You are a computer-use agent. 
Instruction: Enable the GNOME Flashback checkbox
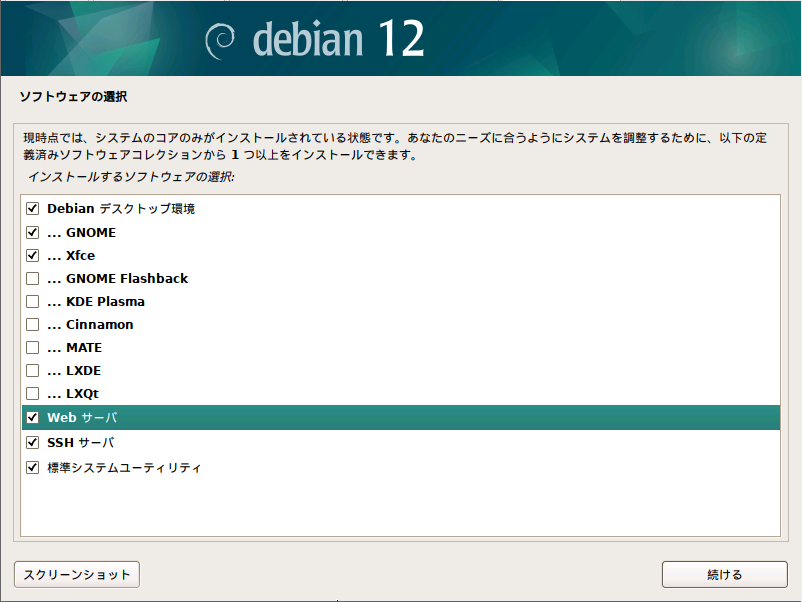(33, 278)
